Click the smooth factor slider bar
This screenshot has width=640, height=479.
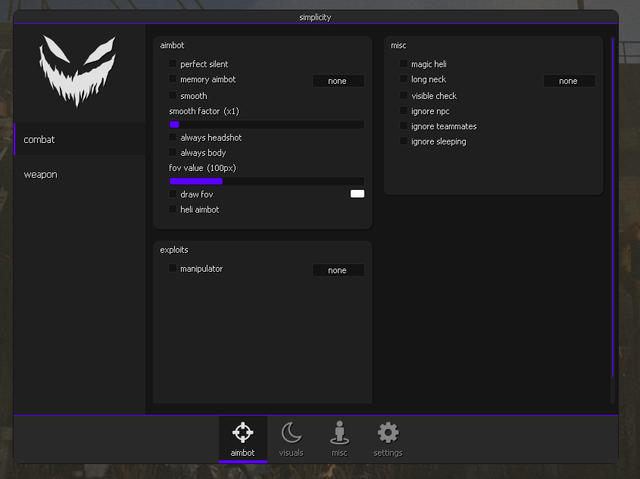point(267,124)
